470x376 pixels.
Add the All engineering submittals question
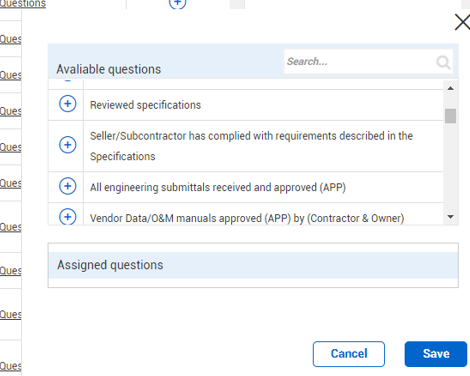click(x=67, y=186)
